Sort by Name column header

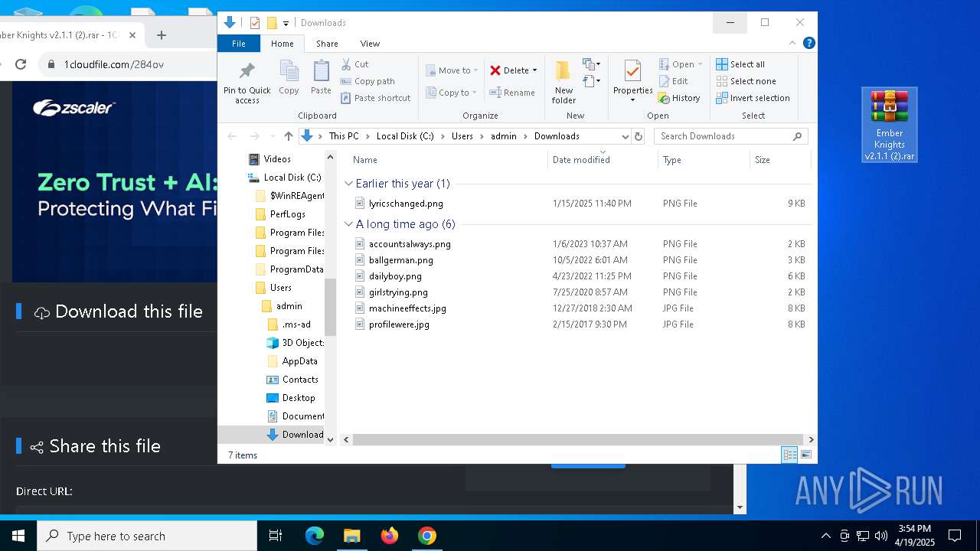[x=448, y=160]
